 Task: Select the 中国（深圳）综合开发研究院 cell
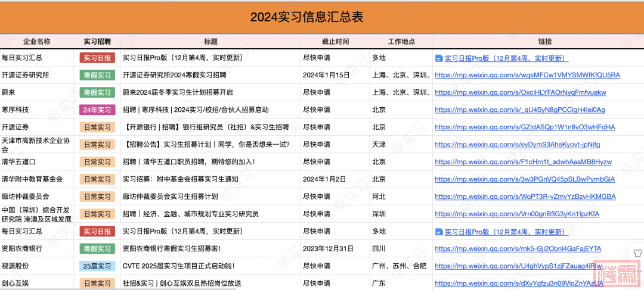36,214
